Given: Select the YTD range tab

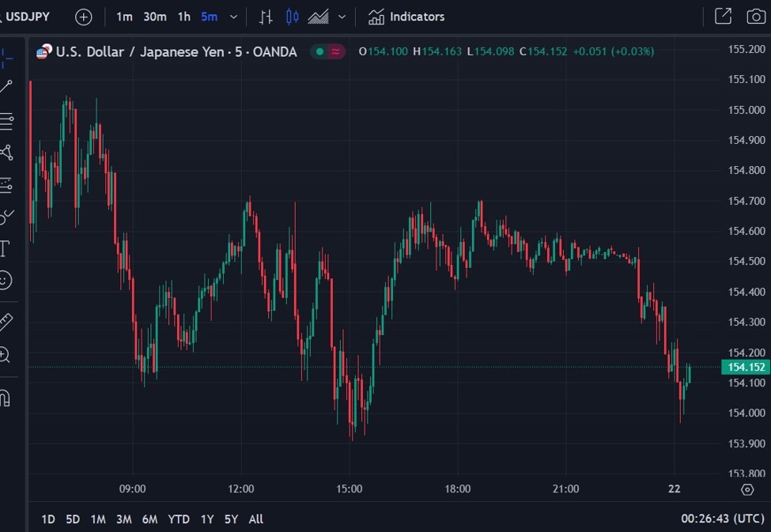Looking at the screenshot, I should pos(179,519).
